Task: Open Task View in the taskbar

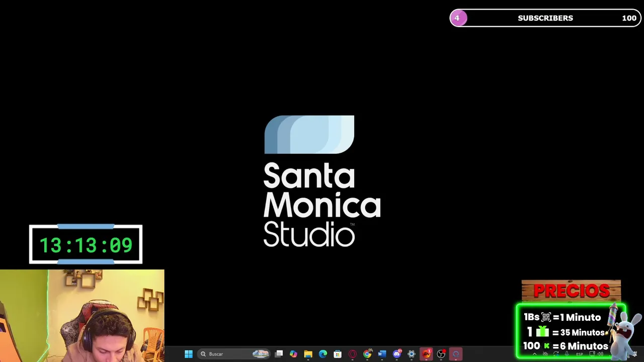Action: coord(279,354)
